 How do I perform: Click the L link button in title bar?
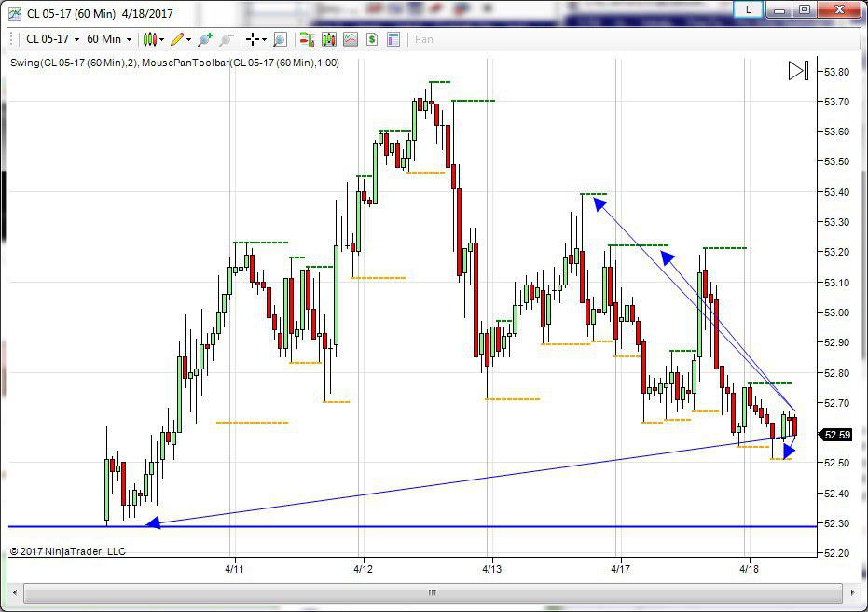tap(749, 9)
